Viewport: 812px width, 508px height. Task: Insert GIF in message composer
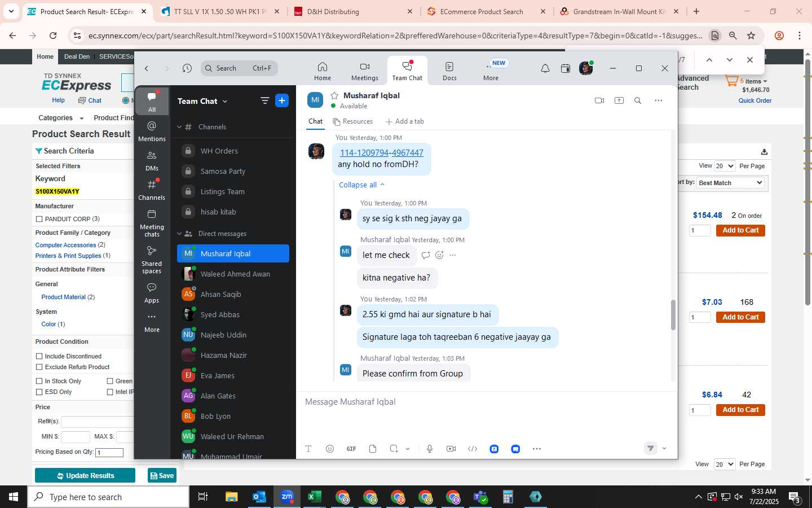(351, 449)
